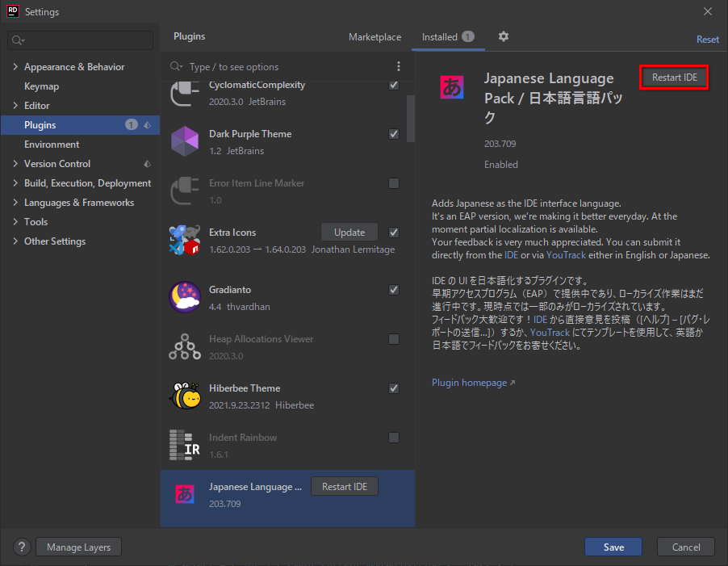Open the YouTrack link in Japanese description
Screen dimensions: 728x566
click(550, 333)
